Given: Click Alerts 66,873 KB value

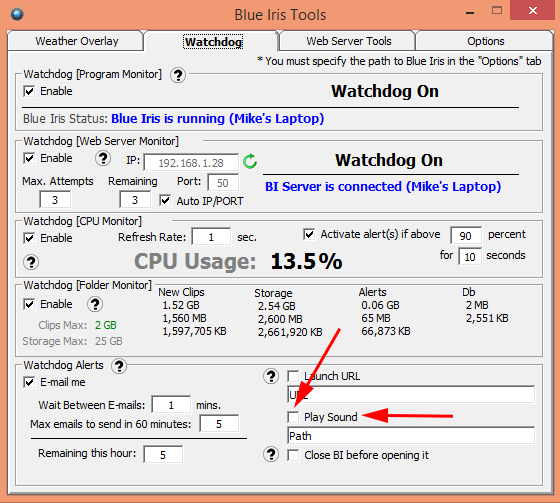Looking at the screenshot, I should [386, 331].
